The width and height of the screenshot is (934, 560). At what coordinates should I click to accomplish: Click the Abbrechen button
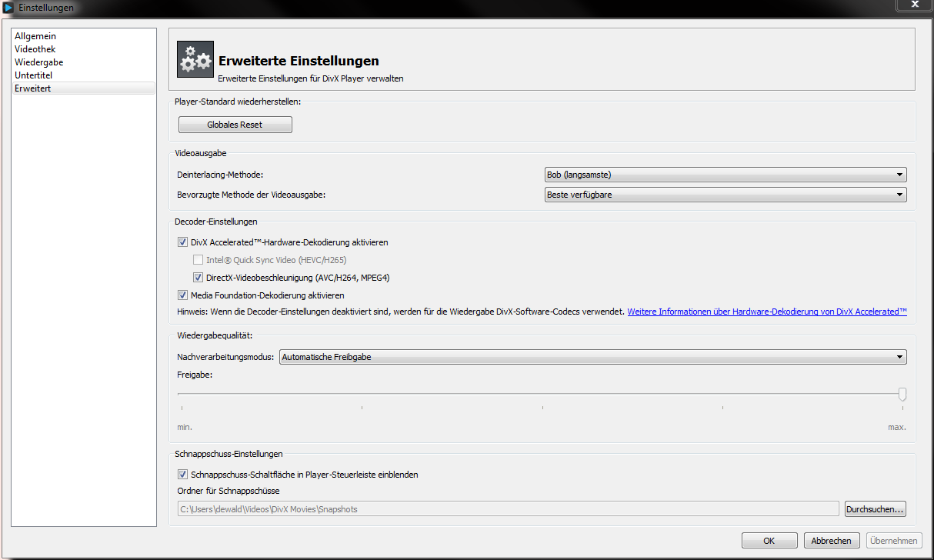(832, 541)
